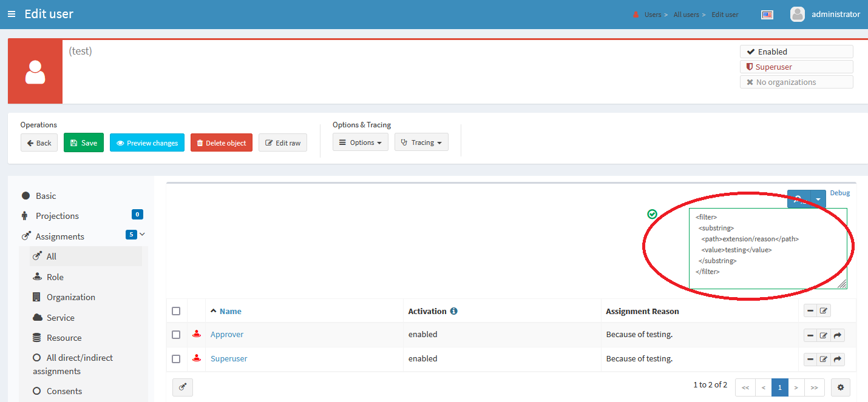The image size is (868, 402).
Task: Open the Tracing dropdown
Action: 421,142
